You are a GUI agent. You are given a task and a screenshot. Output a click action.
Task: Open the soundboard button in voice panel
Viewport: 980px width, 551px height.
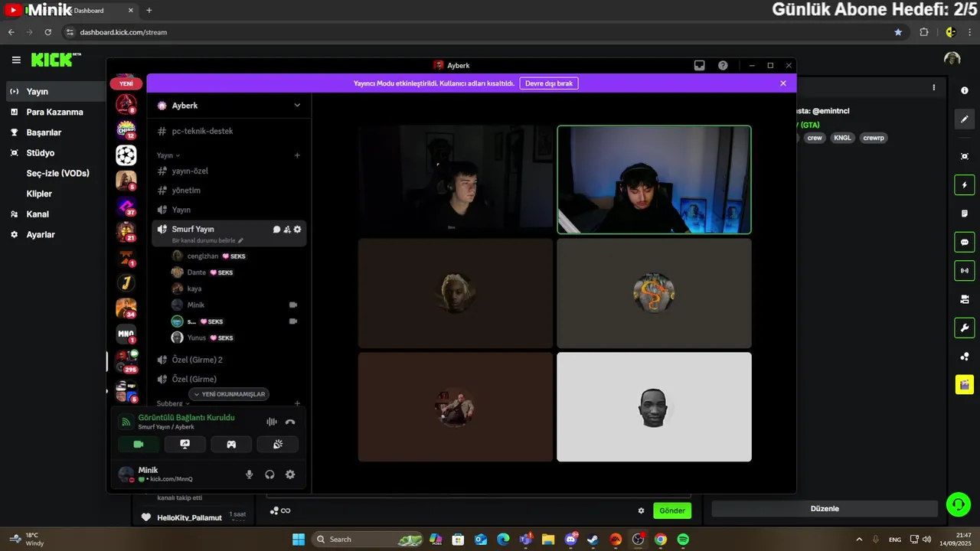pyautogui.click(x=277, y=444)
